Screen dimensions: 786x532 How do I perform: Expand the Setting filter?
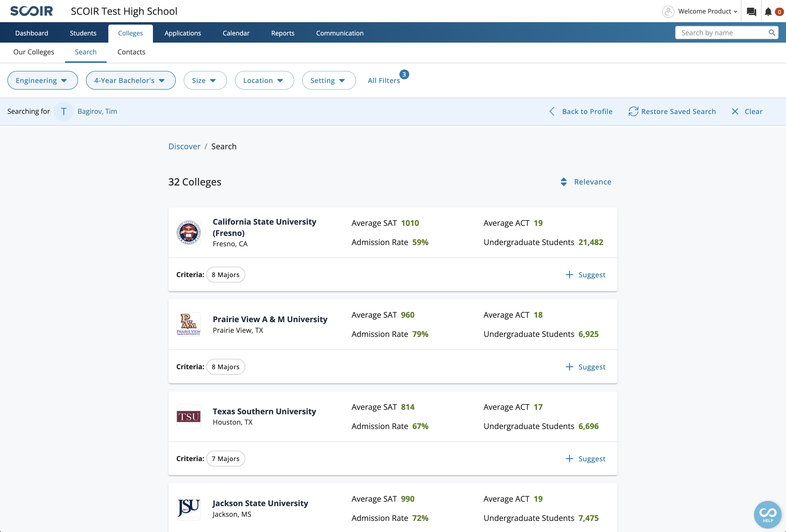329,80
